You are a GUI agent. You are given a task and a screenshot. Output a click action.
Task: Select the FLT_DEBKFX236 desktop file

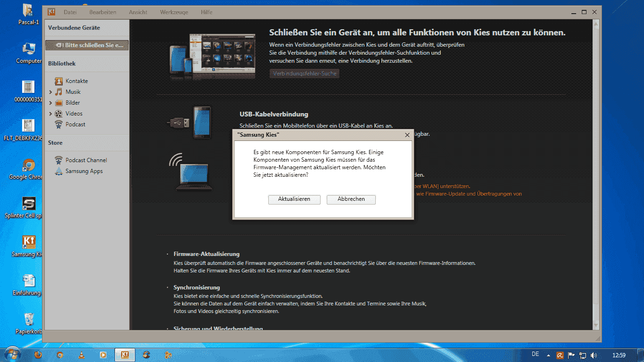[29, 130]
